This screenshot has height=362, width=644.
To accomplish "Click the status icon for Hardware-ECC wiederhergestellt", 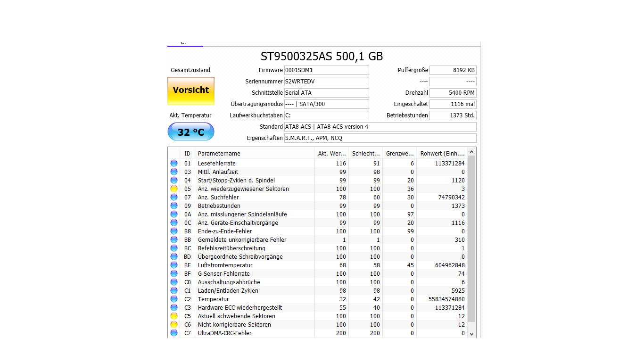I will tap(174, 308).
